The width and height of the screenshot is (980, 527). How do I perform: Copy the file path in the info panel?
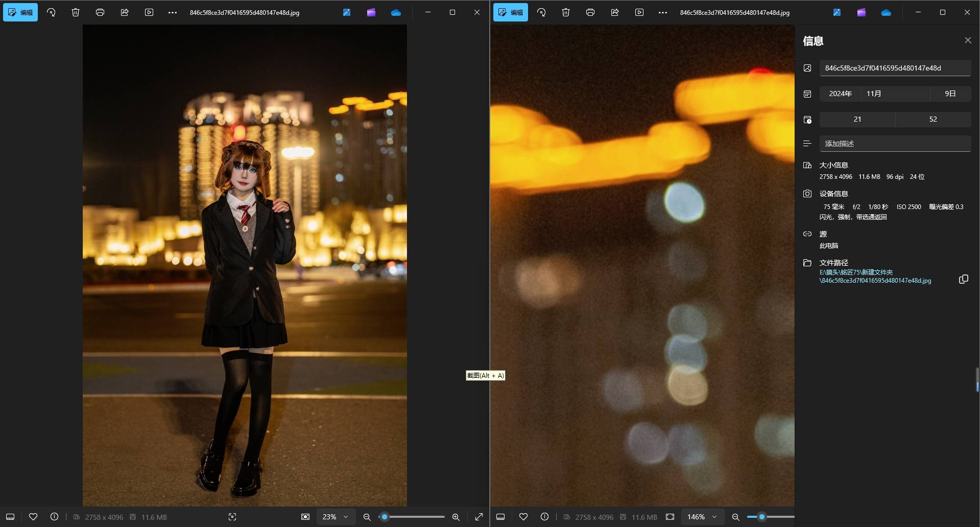pyautogui.click(x=963, y=279)
